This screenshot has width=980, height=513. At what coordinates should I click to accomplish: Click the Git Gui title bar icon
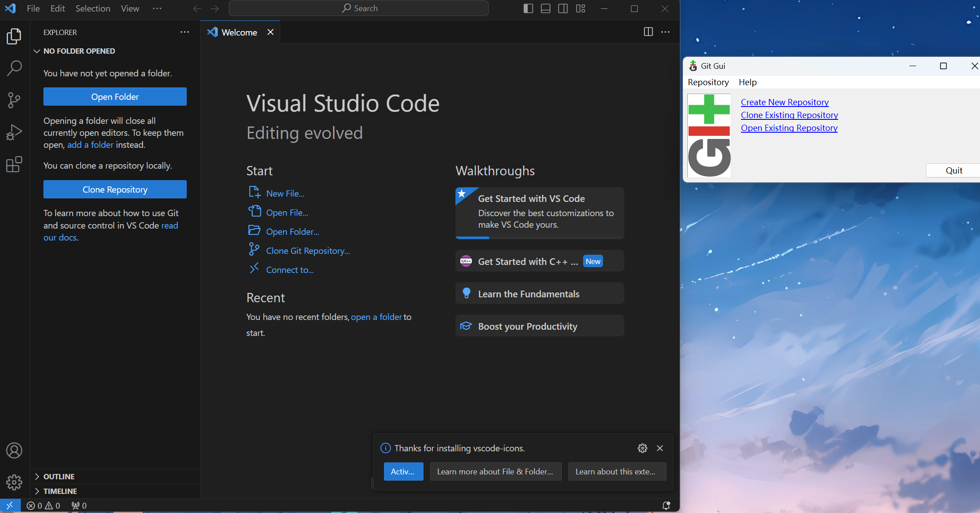click(693, 66)
